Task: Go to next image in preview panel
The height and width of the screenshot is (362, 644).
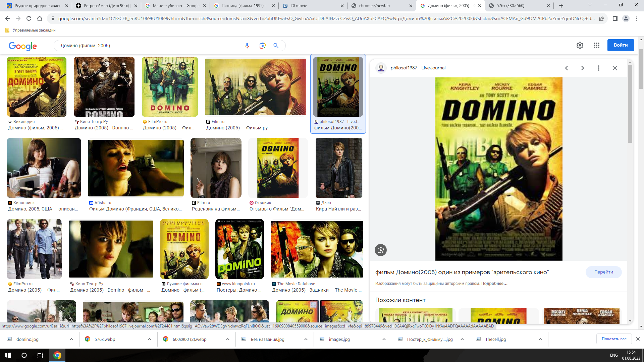Action: [x=583, y=68]
